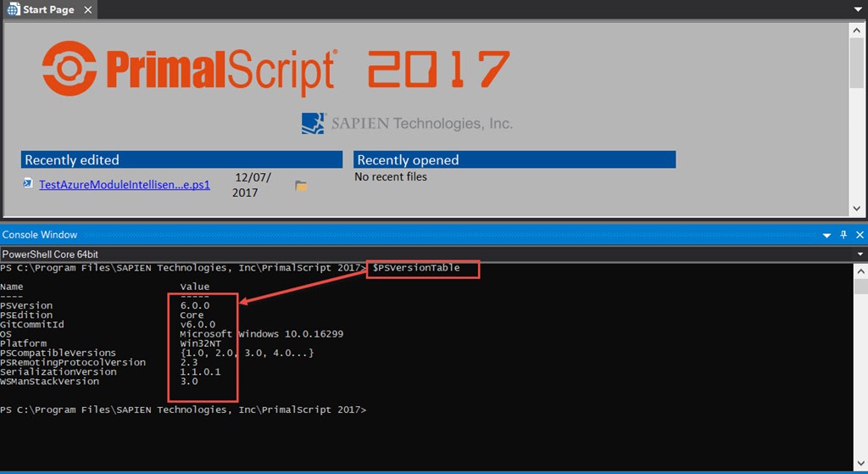
Task: Click the last console prompt line
Action: [x=183, y=410]
